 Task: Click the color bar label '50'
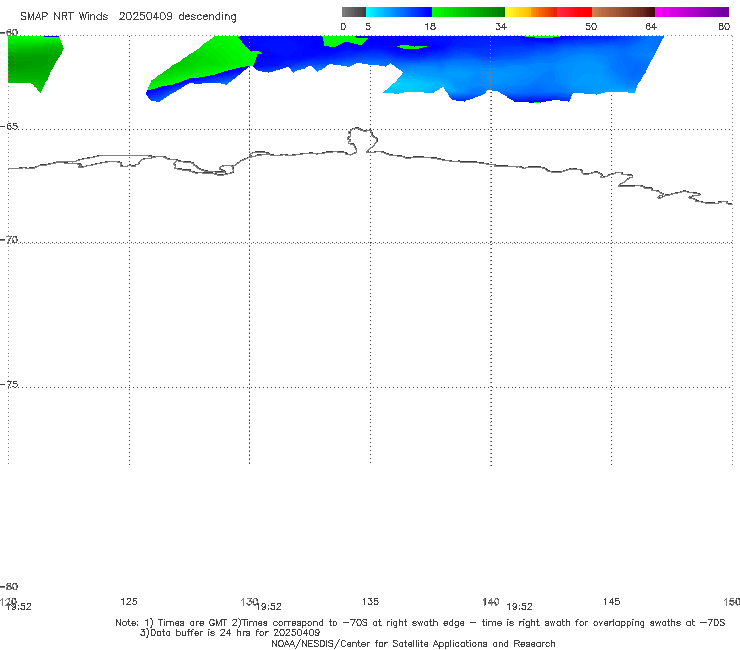[x=591, y=27]
